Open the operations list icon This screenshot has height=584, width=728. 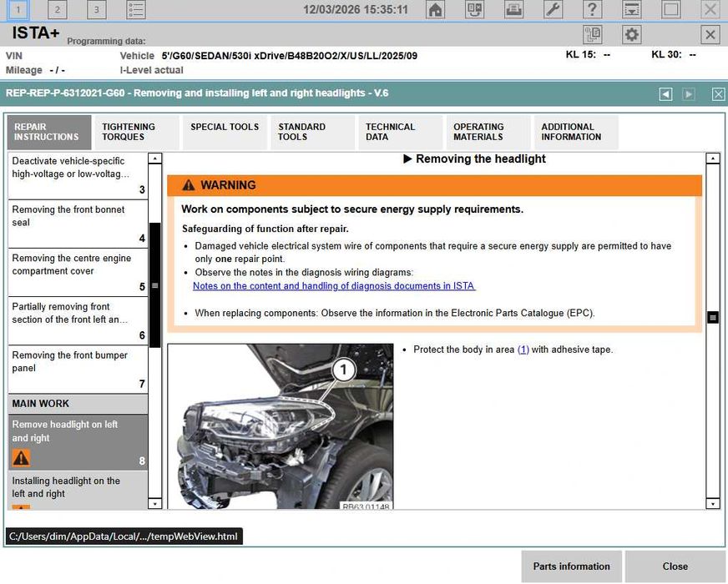click(136, 10)
